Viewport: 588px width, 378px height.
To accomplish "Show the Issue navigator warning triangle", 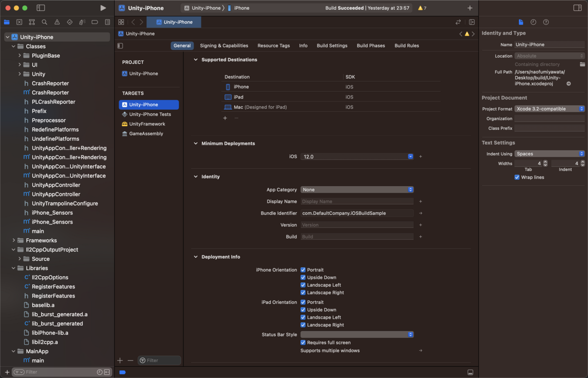I will pos(56,22).
